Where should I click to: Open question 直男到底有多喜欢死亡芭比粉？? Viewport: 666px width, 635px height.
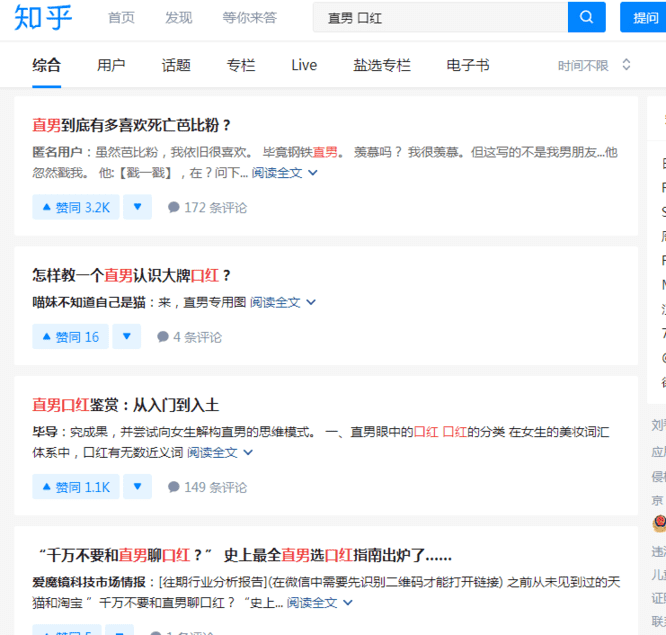click(x=132, y=125)
